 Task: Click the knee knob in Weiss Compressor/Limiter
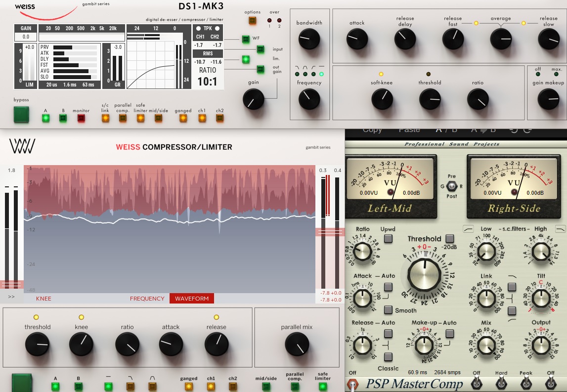coord(81,344)
